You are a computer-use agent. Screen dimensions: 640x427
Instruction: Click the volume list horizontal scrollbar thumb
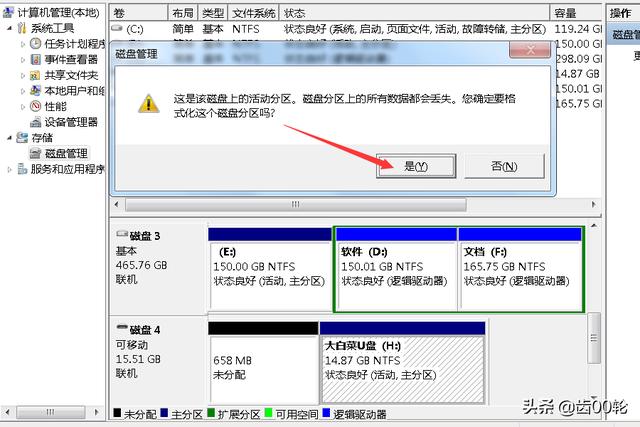pos(296,204)
